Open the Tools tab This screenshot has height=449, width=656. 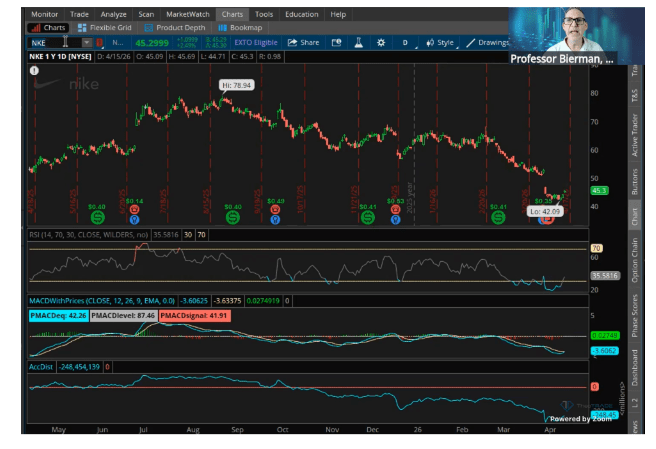pyautogui.click(x=264, y=14)
